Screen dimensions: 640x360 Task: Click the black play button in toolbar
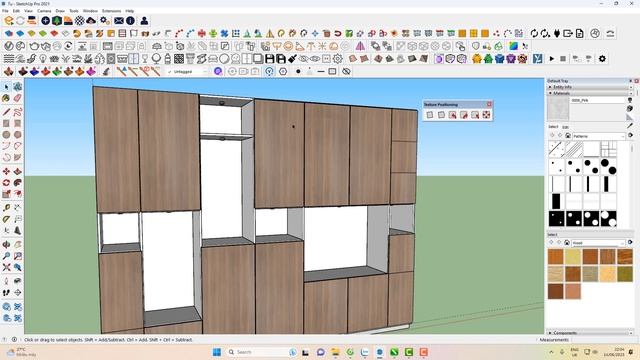coord(552,59)
